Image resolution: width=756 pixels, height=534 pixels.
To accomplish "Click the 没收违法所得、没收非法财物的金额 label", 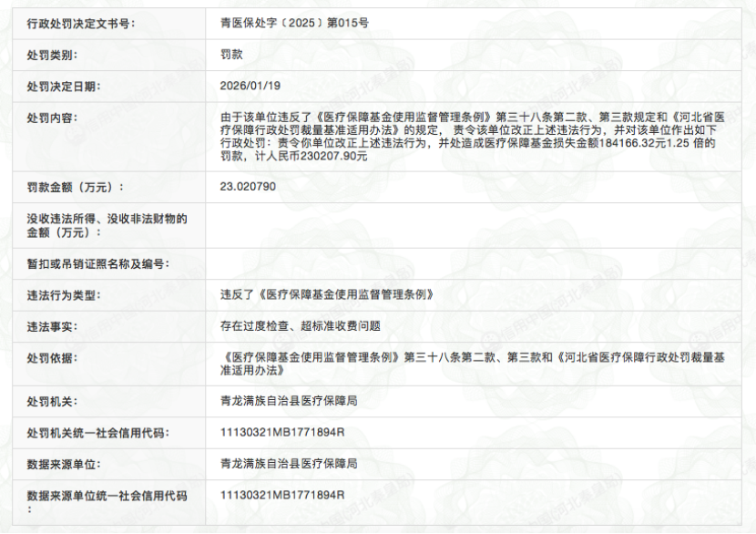I will (x=107, y=225).
